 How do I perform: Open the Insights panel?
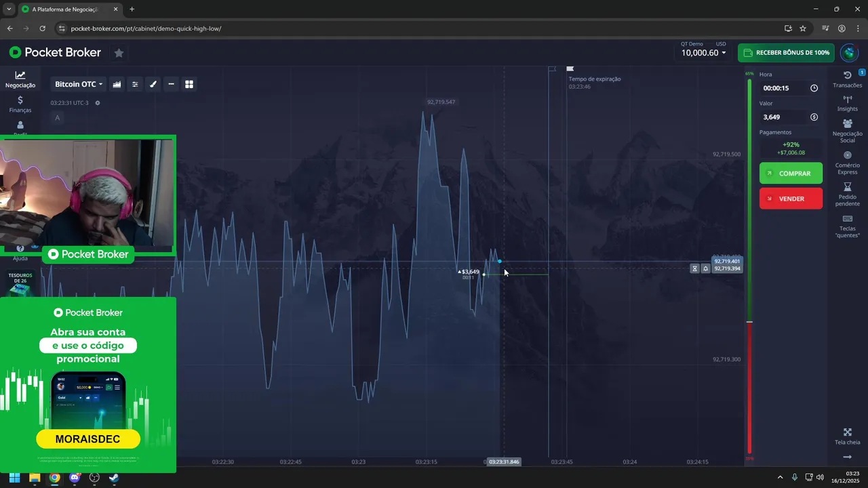point(847,104)
